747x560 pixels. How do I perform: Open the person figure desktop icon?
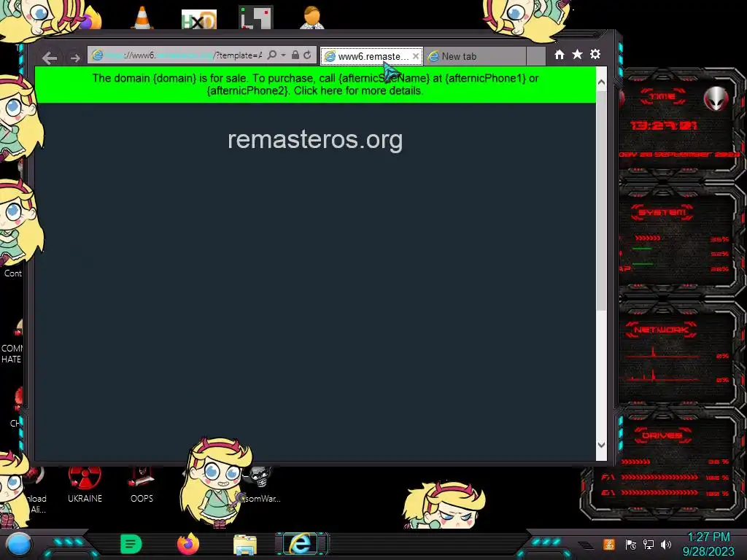pos(312,17)
